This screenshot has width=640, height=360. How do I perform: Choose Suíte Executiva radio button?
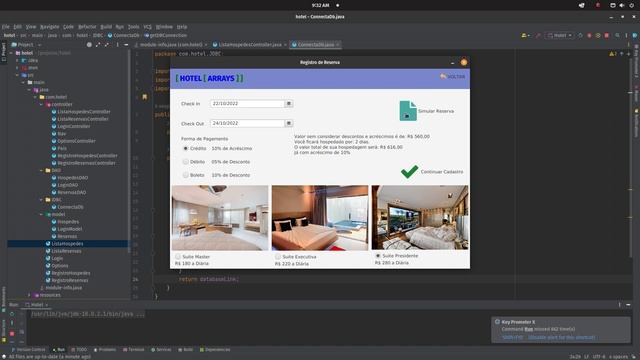(278, 257)
